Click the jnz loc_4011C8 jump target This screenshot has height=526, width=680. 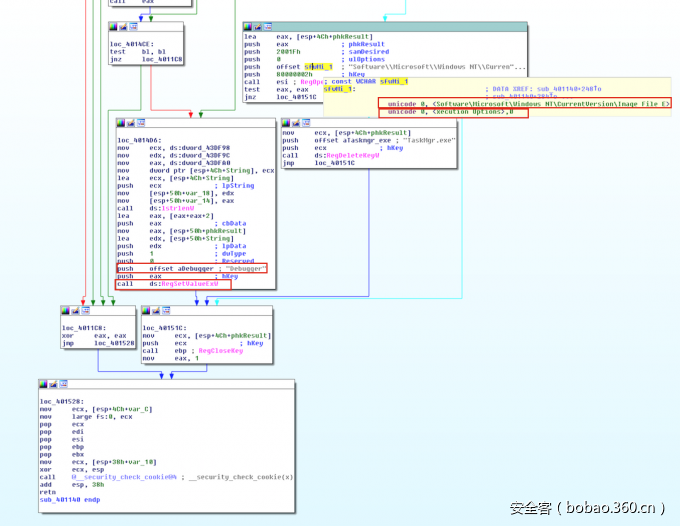[162, 59]
